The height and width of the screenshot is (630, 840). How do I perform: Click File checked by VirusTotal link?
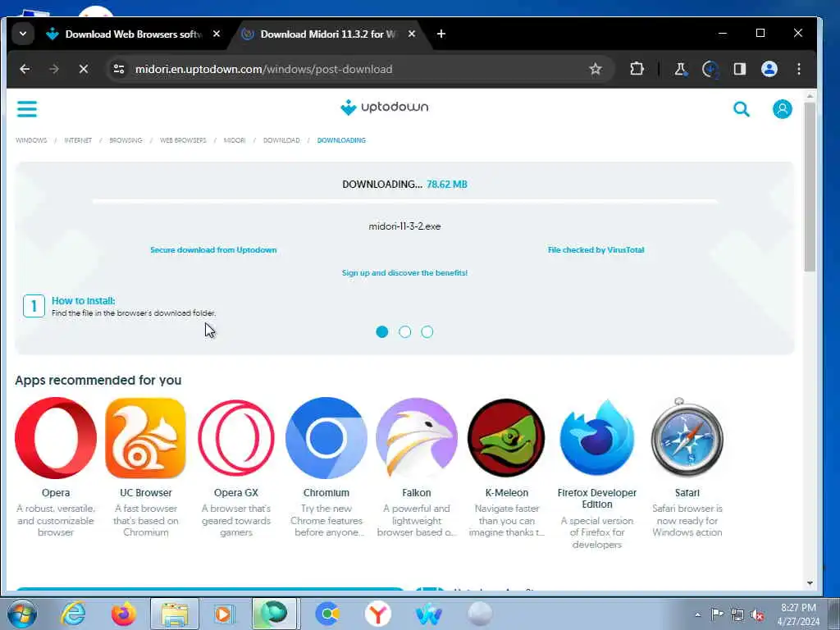pos(596,249)
